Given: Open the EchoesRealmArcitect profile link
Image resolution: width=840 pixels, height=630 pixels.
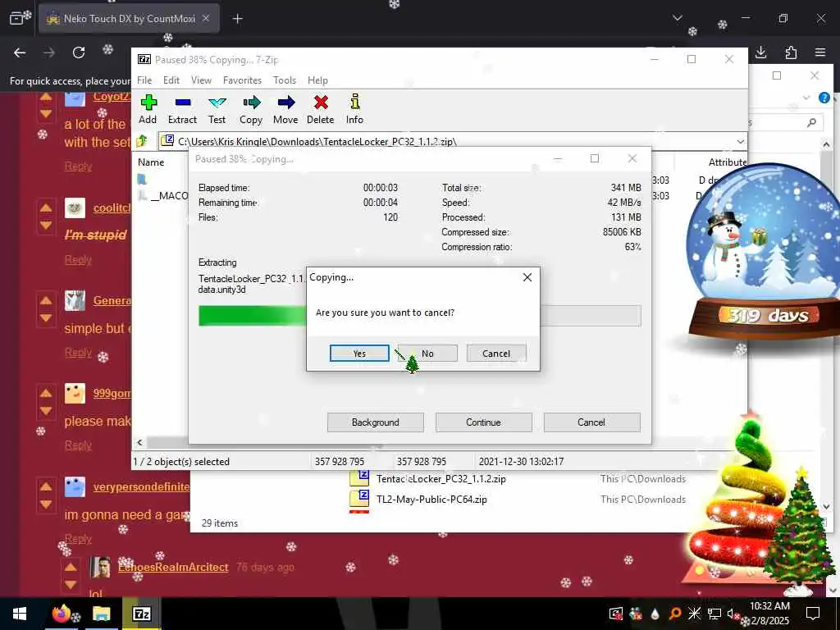Looking at the screenshot, I should pyautogui.click(x=173, y=567).
